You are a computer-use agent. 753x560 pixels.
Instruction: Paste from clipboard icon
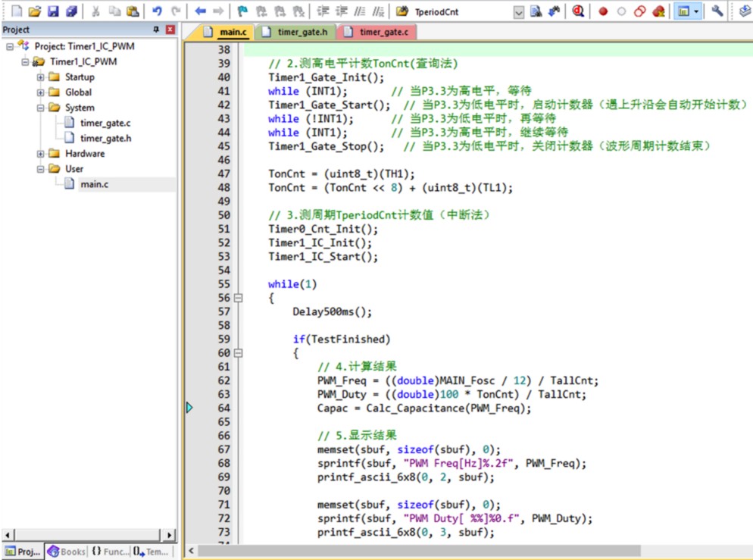tap(133, 11)
